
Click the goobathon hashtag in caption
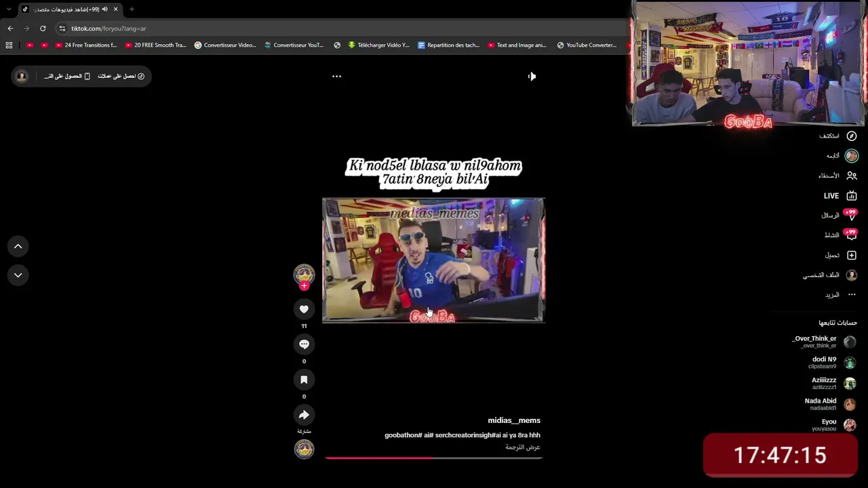403,435
